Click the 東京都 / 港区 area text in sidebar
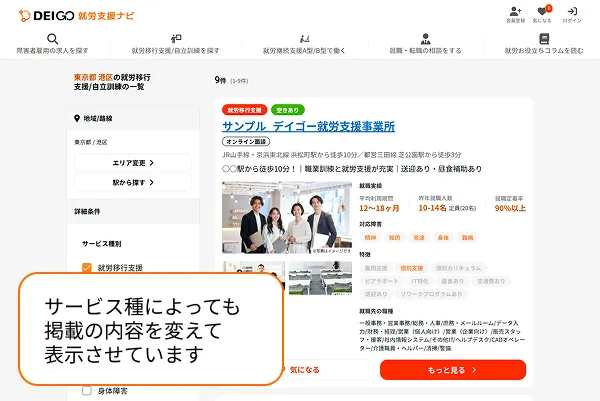600x401 pixels. pos(91,142)
